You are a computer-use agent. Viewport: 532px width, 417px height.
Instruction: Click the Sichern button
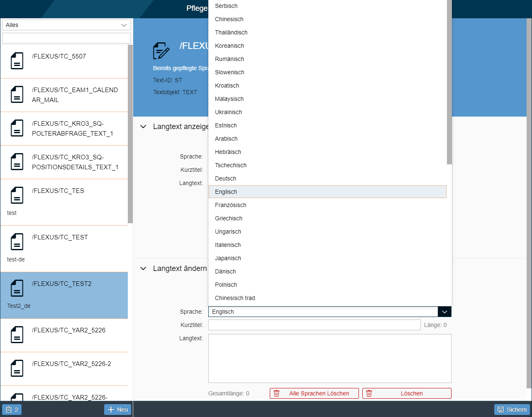512,410
